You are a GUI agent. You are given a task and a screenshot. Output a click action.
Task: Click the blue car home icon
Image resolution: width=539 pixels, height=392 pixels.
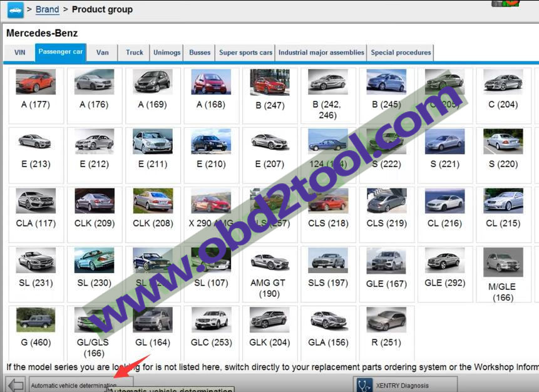[16, 9]
